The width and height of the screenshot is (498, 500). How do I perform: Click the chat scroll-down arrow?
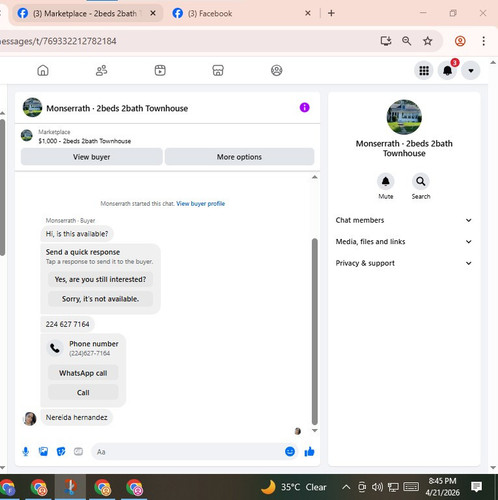(314, 430)
